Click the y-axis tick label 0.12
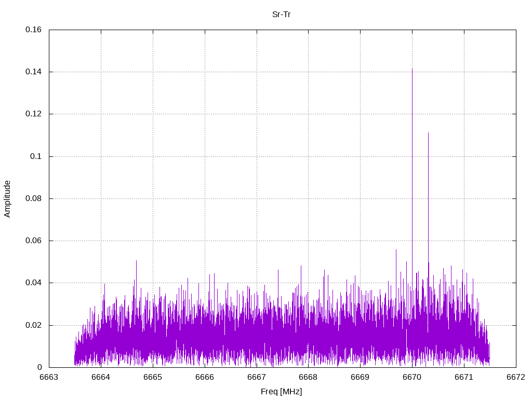Viewport: 532px width, 399px height. click(x=33, y=114)
